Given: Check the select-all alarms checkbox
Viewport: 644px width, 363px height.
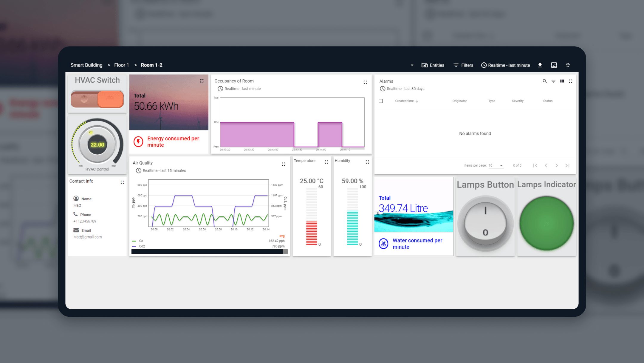Looking at the screenshot, I should [x=381, y=101].
